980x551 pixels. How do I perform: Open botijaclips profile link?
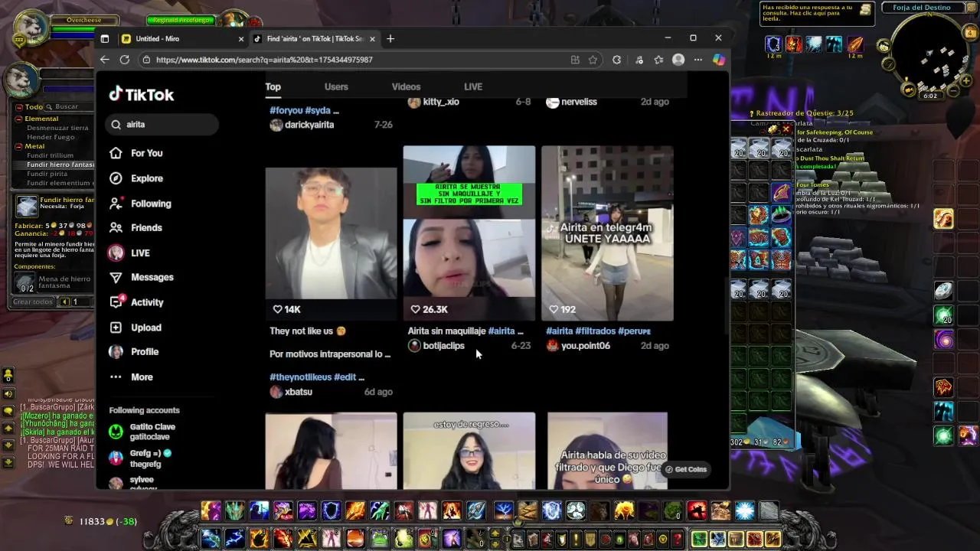click(x=443, y=346)
